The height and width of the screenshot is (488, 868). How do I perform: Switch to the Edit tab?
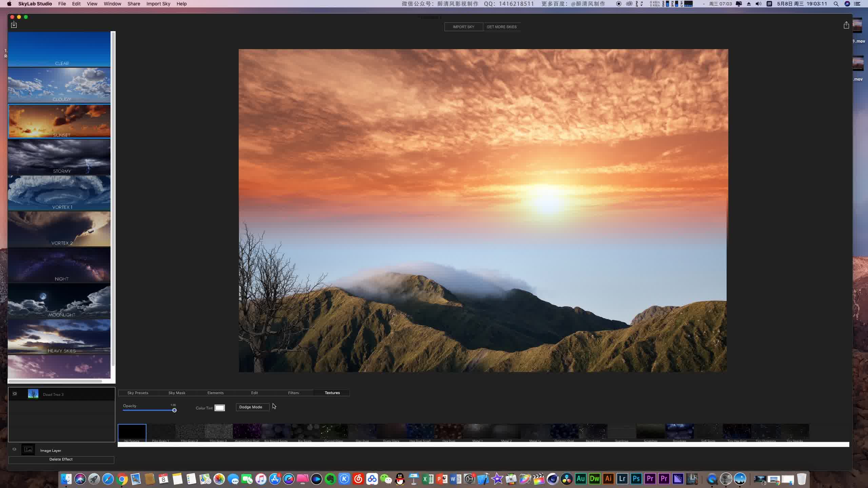(254, 393)
